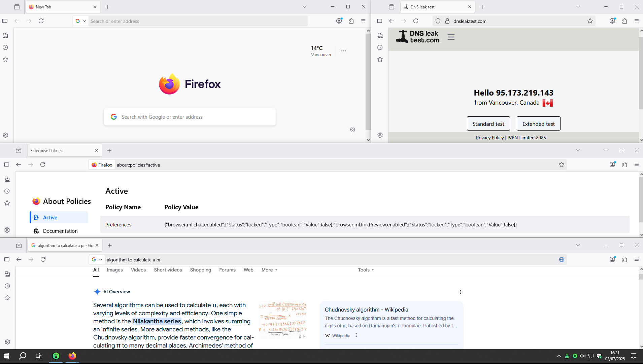Open search engine dropdown in New Tab address bar
Screen dimensions: 643x364
(x=81, y=21)
